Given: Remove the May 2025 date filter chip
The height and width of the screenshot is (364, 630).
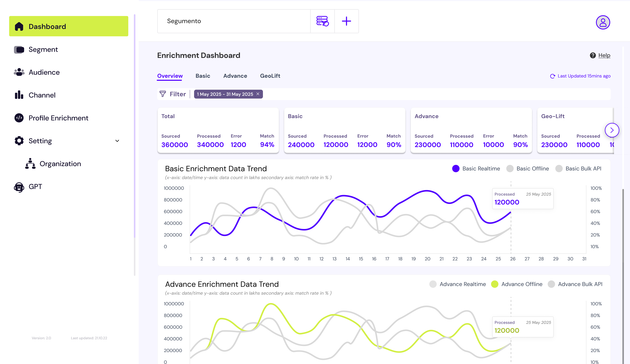Looking at the screenshot, I should [258, 94].
